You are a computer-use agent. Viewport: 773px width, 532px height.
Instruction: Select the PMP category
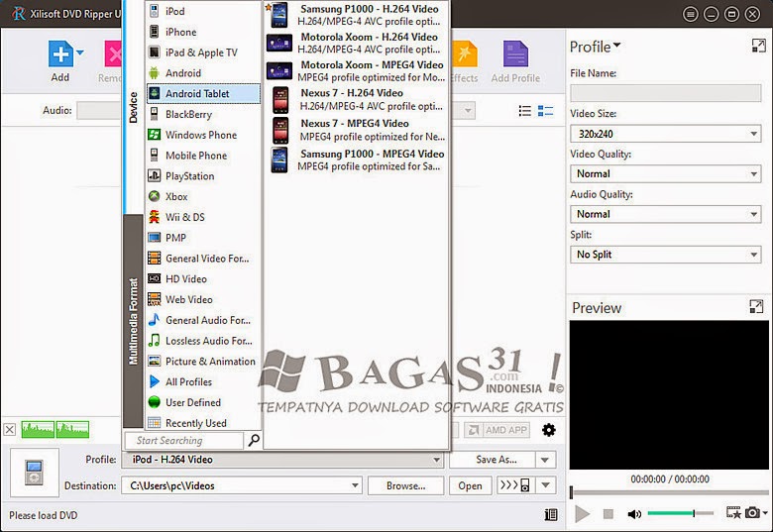click(203, 238)
